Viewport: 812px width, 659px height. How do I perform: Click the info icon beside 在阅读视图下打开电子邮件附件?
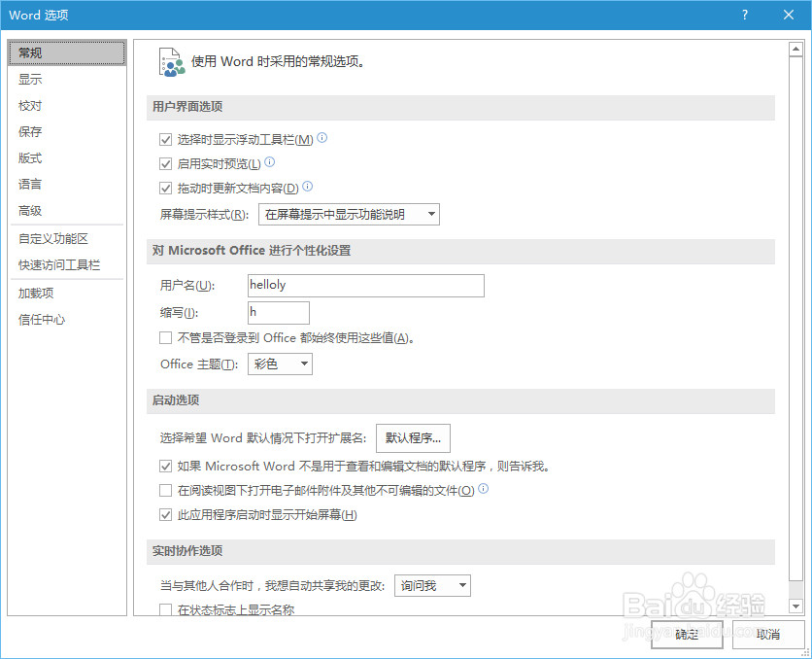[484, 490]
